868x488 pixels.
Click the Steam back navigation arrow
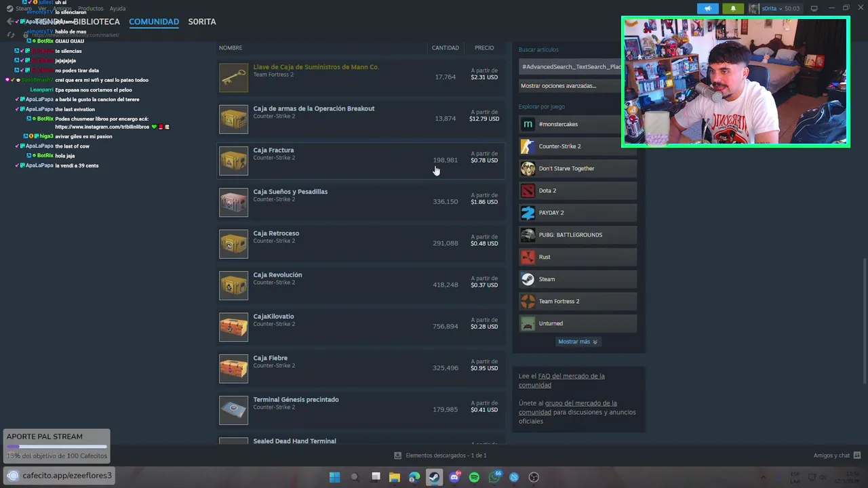pyautogui.click(x=9, y=22)
